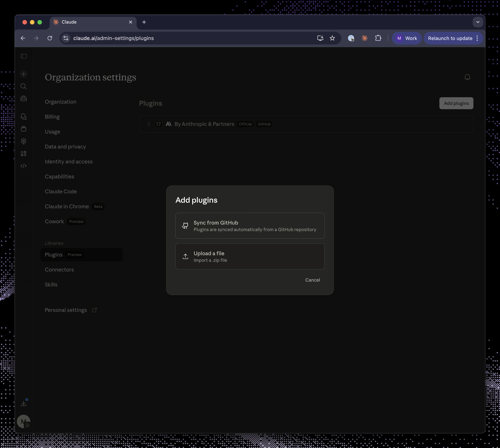
Task: Open the Billing settings section
Action: 52,117
